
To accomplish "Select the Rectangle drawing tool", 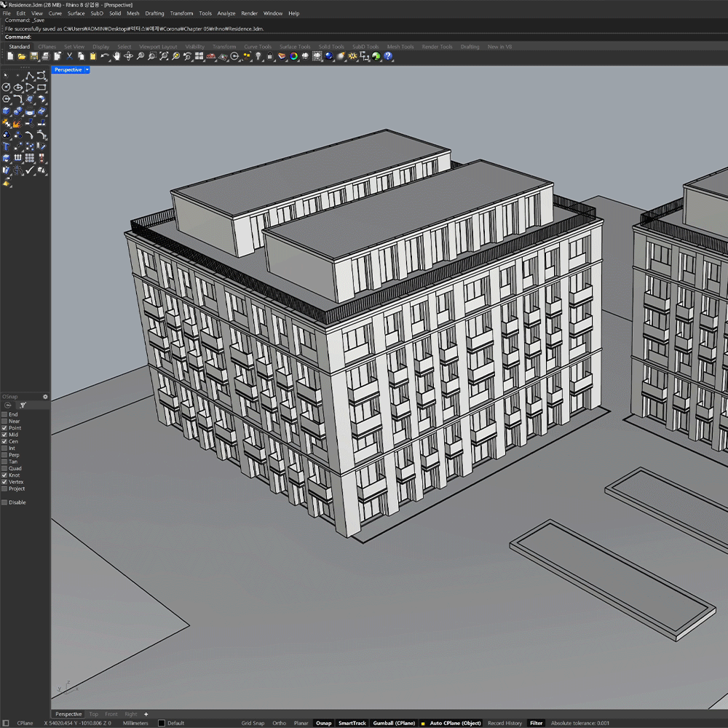I will pos(41,87).
